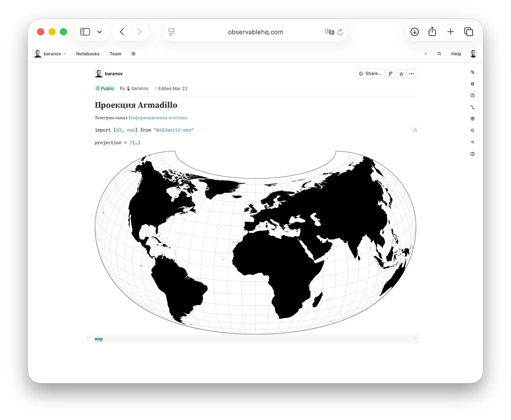Click the Armadillo world map output

pyautogui.click(x=255, y=242)
